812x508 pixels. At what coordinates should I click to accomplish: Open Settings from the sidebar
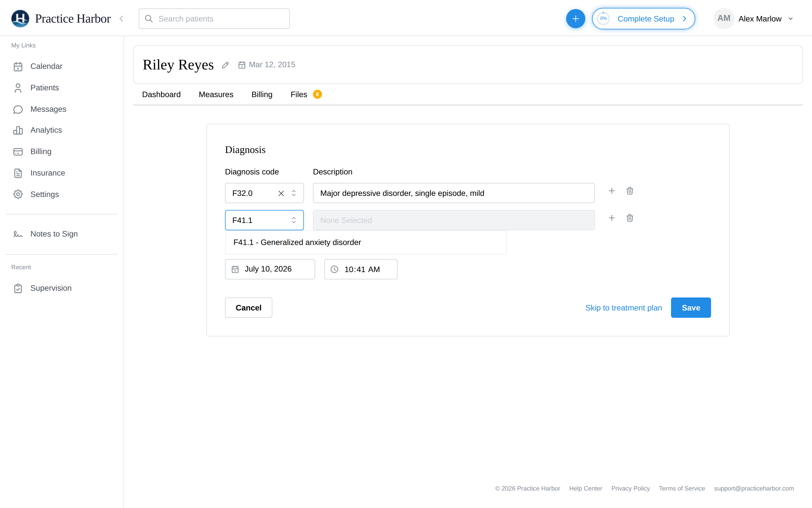tap(45, 194)
